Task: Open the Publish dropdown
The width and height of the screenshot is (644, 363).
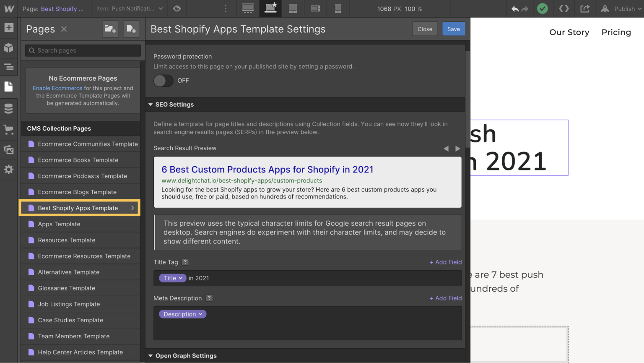Action: pyautogui.click(x=621, y=9)
